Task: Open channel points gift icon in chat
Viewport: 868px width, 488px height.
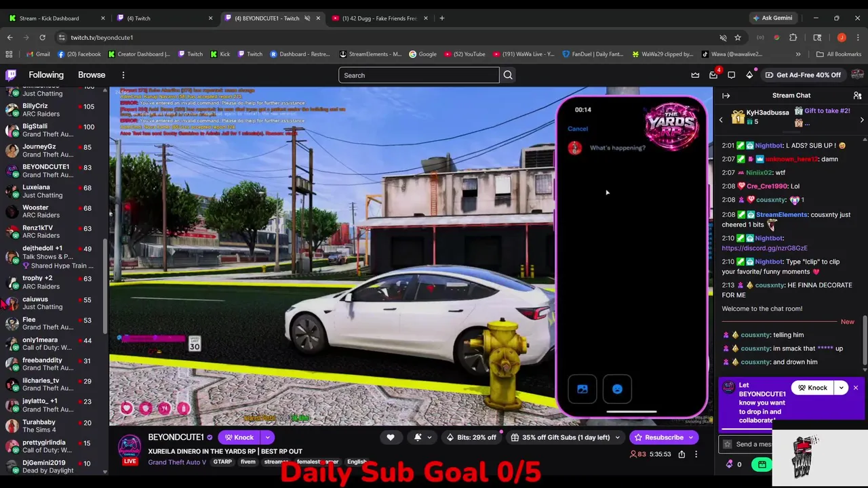Action: [x=762, y=464]
